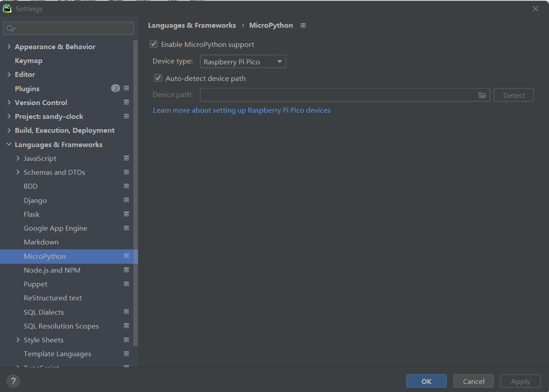Expand Schemas and DTDs node
This screenshot has width=549, height=392.
(18, 172)
